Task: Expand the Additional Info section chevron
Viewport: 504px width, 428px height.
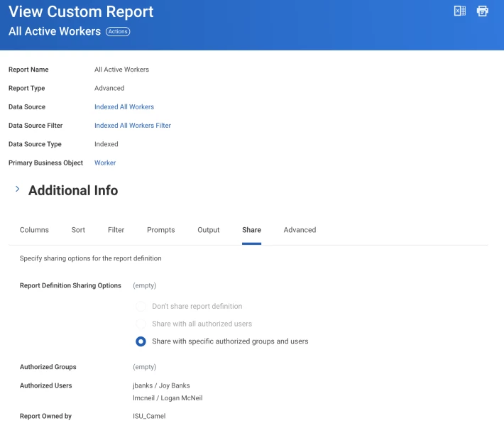Action: pyautogui.click(x=17, y=190)
